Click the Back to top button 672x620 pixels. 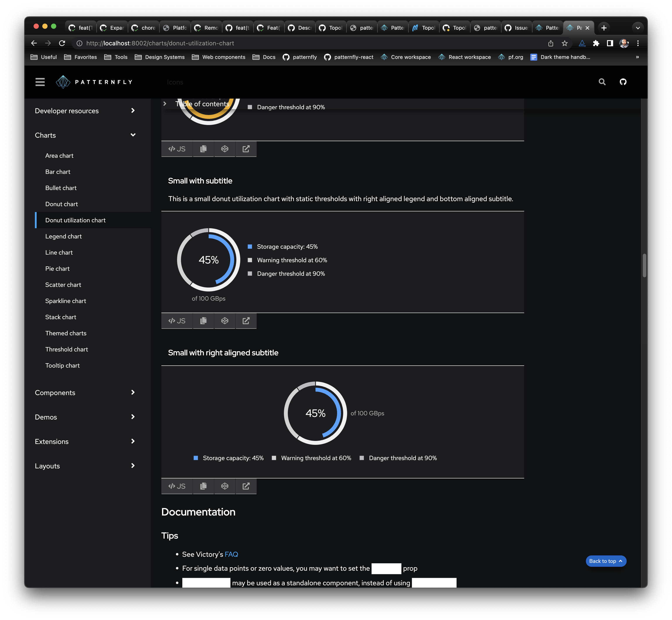(605, 561)
